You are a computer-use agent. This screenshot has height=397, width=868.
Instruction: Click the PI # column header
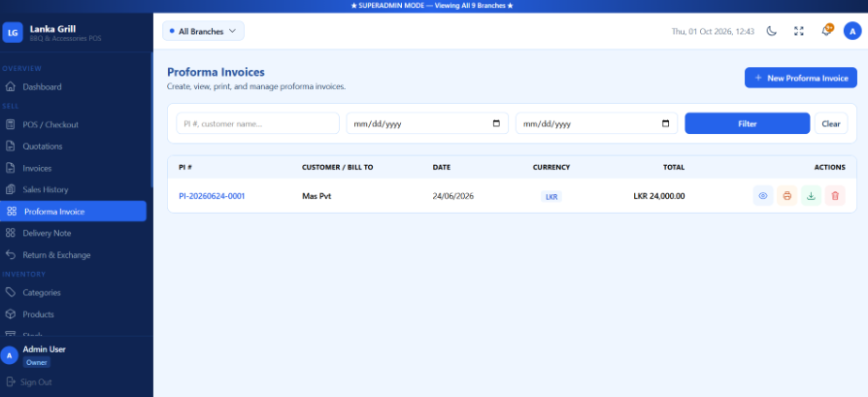point(184,167)
